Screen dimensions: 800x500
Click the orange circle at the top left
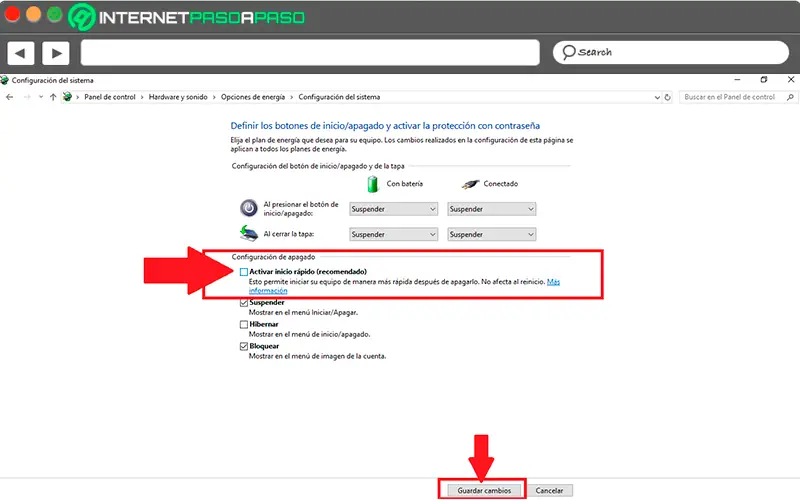coord(33,15)
